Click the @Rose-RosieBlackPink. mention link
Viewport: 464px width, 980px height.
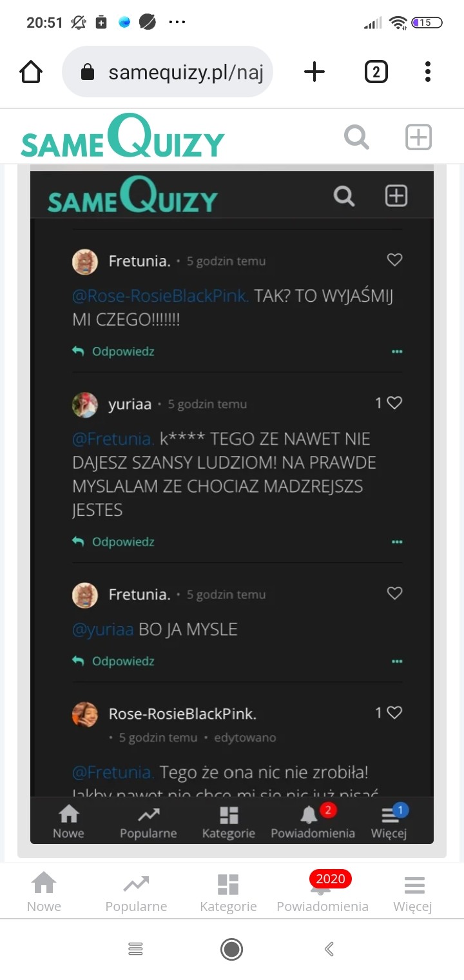(160, 296)
